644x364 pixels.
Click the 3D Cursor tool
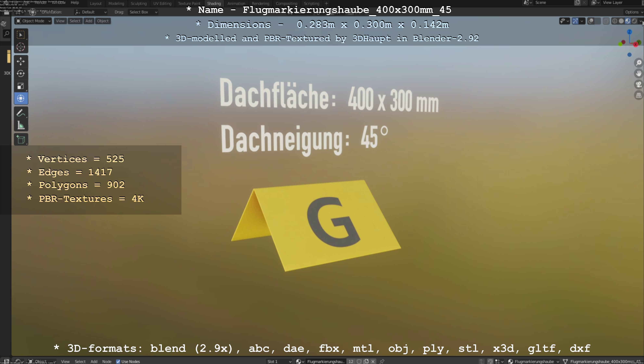(21, 47)
